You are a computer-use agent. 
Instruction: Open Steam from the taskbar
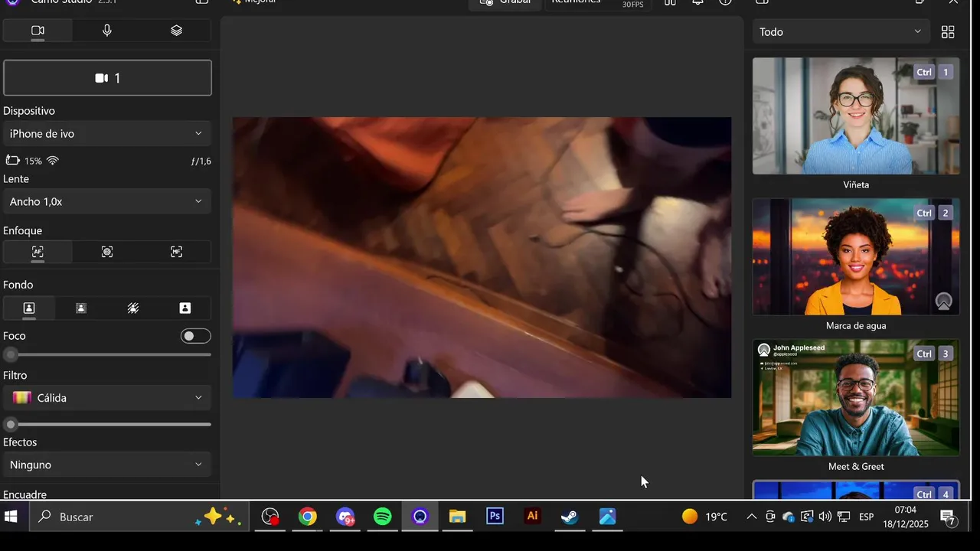click(570, 517)
